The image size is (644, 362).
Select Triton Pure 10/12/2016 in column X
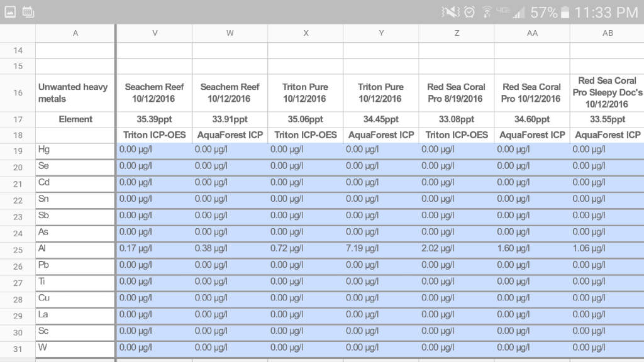[306, 93]
